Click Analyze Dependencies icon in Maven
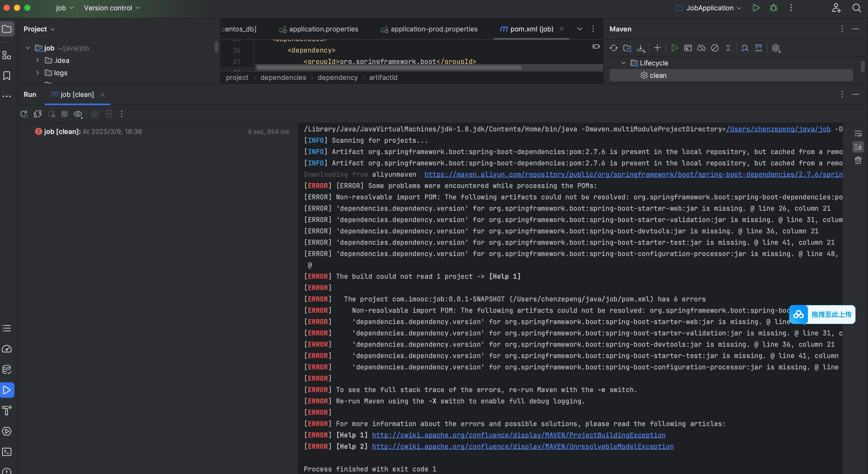 745,48
